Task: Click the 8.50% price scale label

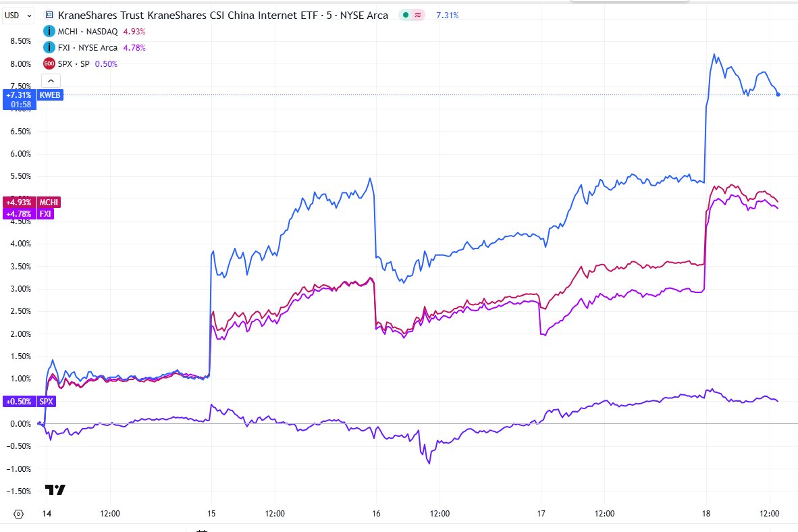Action: [20, 41]
